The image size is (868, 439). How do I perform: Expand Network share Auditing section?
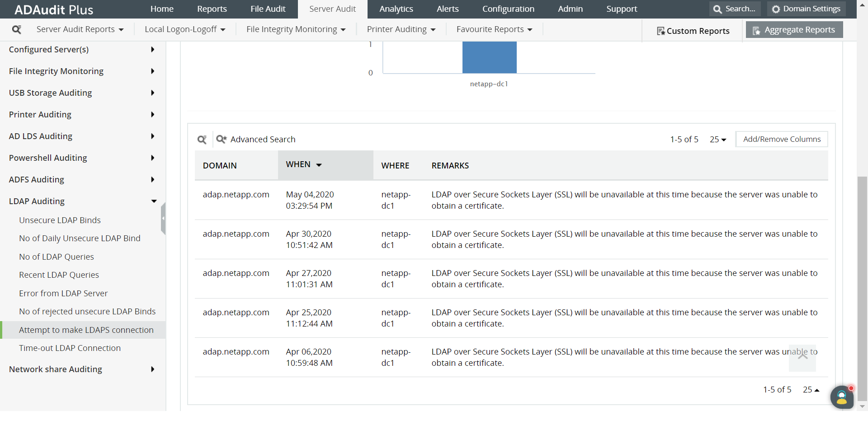coord(83,369)
